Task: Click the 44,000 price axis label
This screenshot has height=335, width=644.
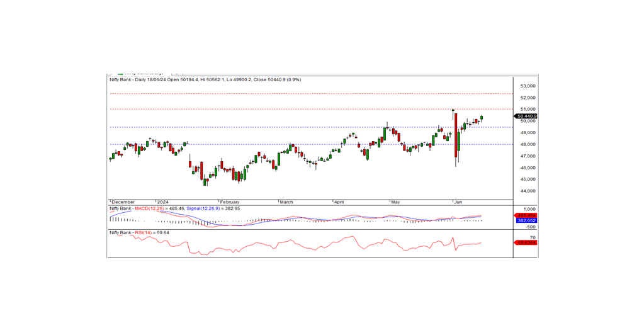Action: coord(528,191)
